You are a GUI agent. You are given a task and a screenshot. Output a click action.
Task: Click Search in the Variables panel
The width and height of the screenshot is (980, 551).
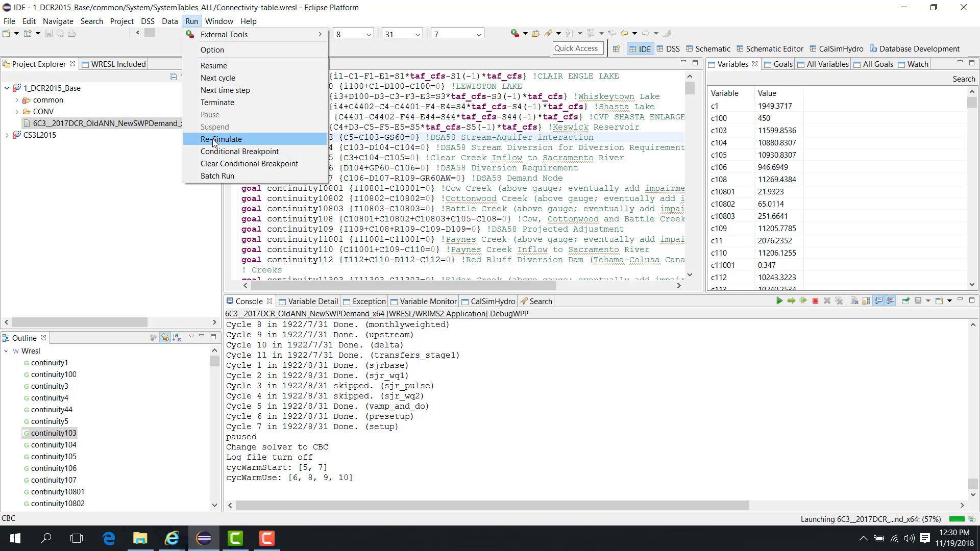964,79
